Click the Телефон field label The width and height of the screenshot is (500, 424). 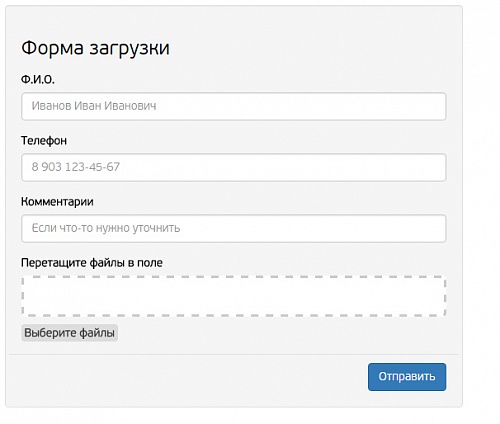pos(44,141)
